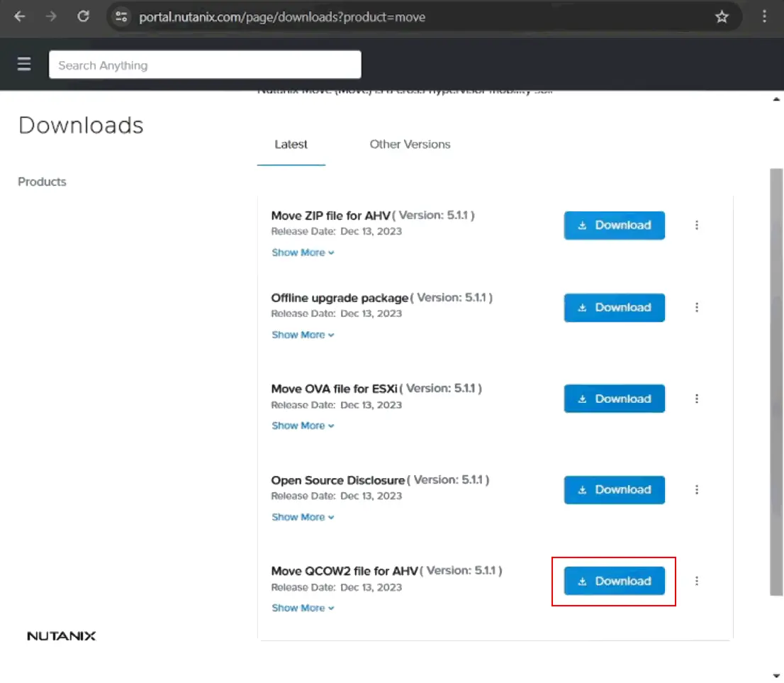Click the release date under Move OVA file for ESXi

tap(337, 405)
